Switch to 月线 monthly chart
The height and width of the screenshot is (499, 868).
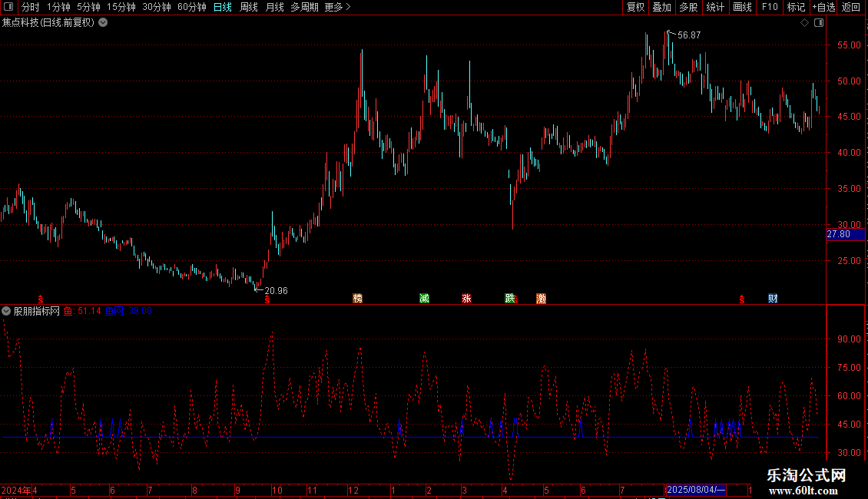coord(274,7)
